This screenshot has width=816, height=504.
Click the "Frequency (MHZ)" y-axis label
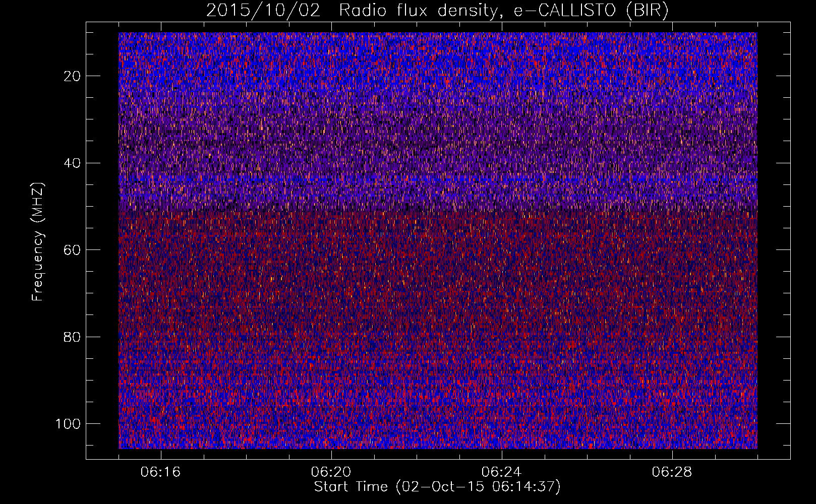[x=38, y=242]
